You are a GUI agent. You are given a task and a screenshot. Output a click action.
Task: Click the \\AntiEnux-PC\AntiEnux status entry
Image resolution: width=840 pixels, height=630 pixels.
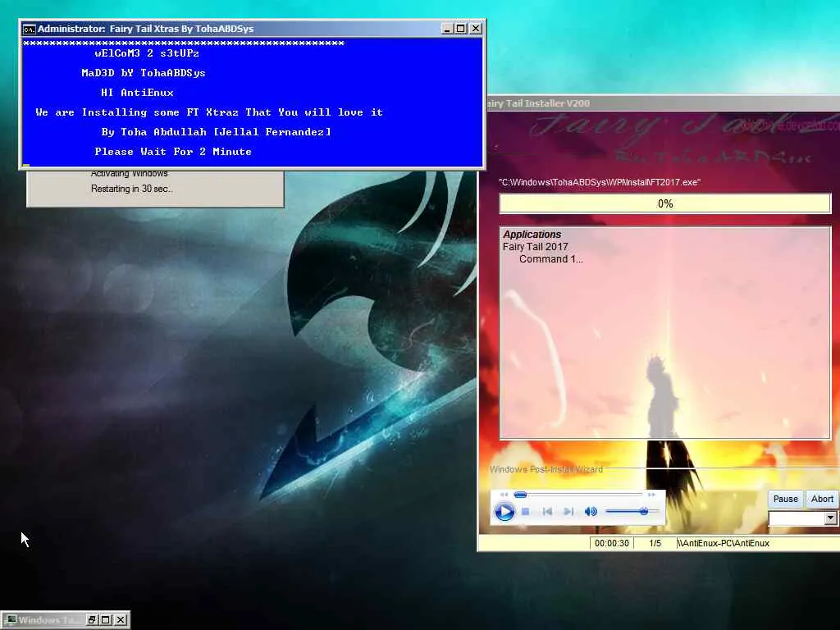coord(723,543)
